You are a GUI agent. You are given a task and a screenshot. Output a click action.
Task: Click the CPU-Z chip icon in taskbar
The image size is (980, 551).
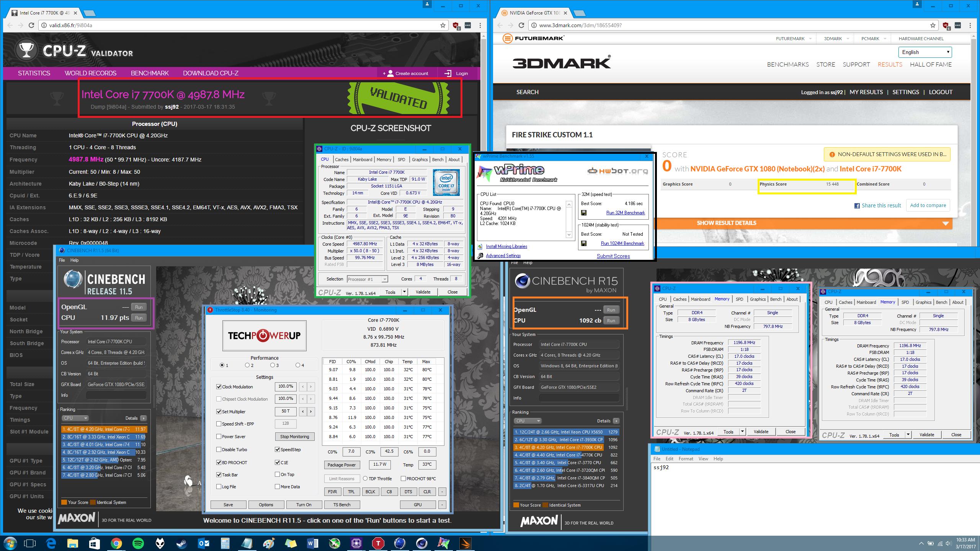pos(356,543)
